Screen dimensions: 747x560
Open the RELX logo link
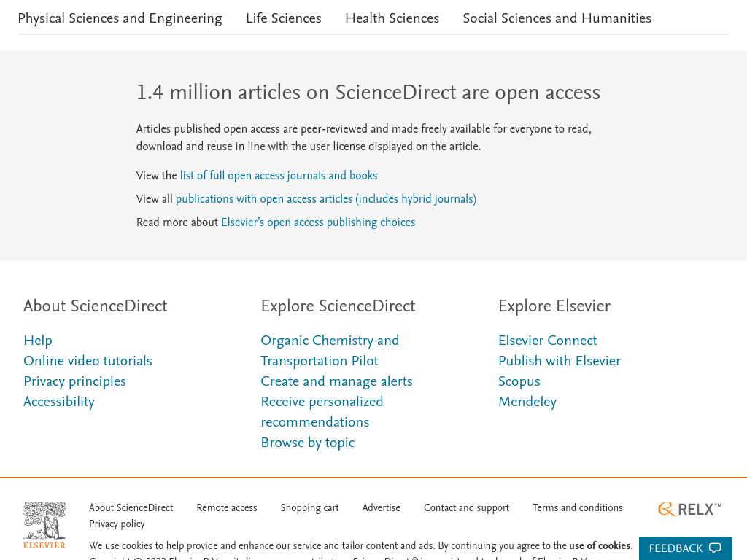(689, 509)
